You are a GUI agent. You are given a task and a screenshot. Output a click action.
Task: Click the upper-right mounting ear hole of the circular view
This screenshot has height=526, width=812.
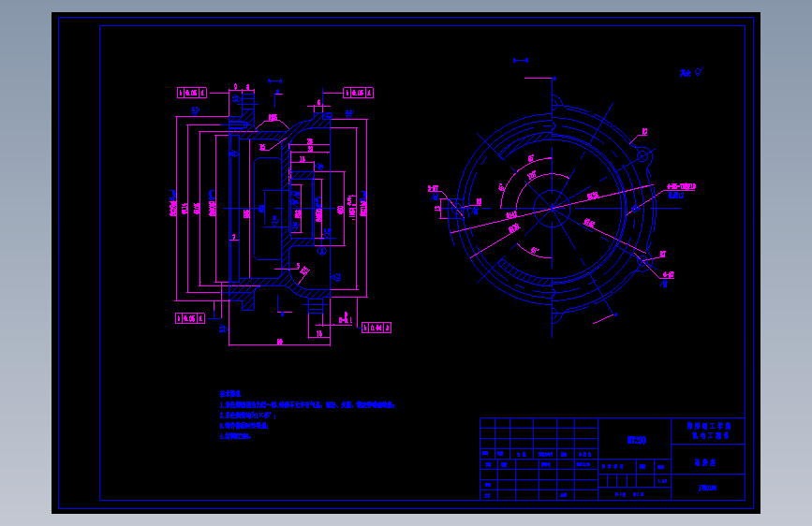pyautogui.click(x=642, y=155)
